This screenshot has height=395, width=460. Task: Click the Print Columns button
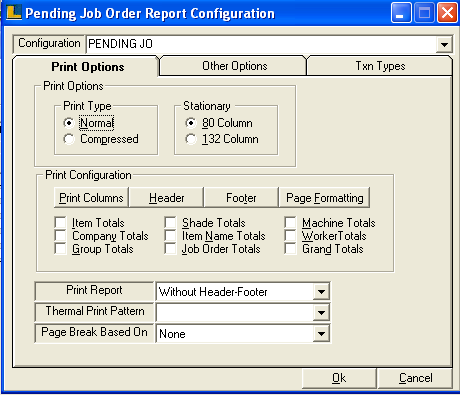91,198
